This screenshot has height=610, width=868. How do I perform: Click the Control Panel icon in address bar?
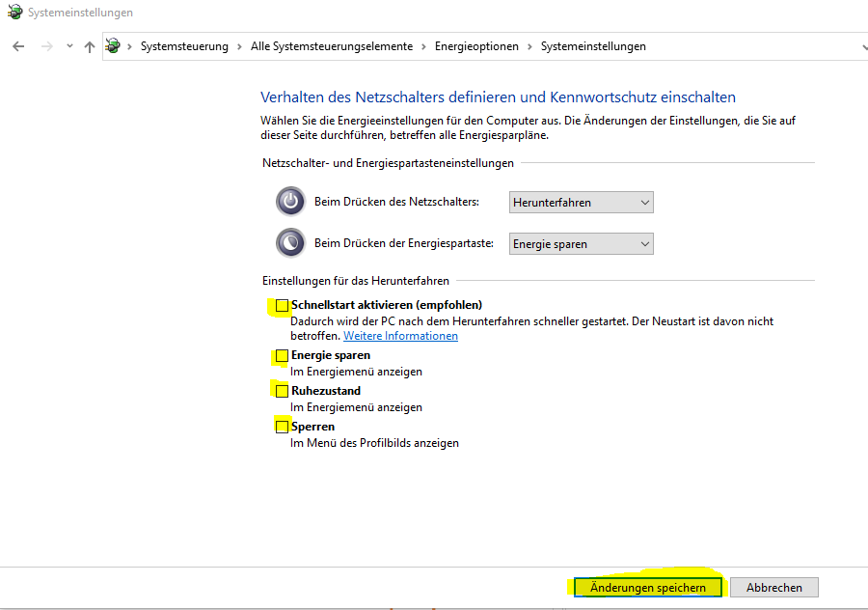(x=113, y=46)
